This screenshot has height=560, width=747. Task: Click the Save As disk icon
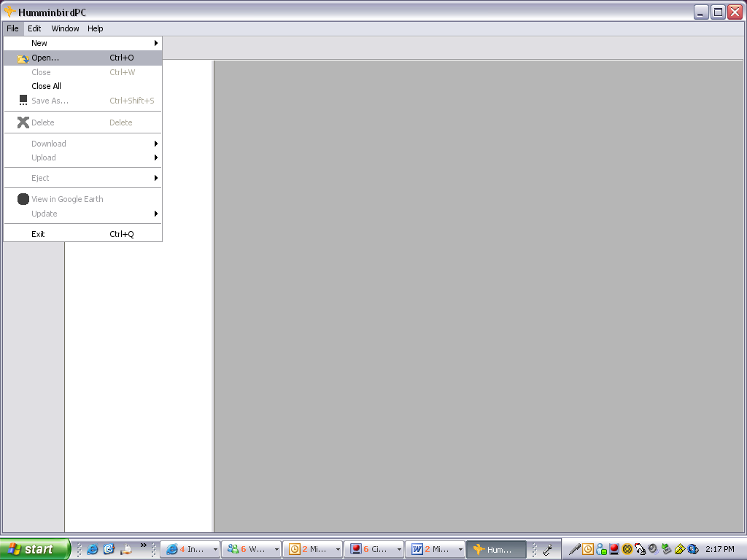click(23, 100)
